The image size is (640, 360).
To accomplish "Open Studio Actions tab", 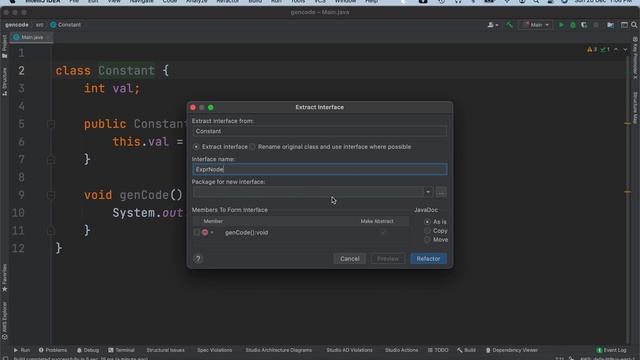I will pos(402,350).
